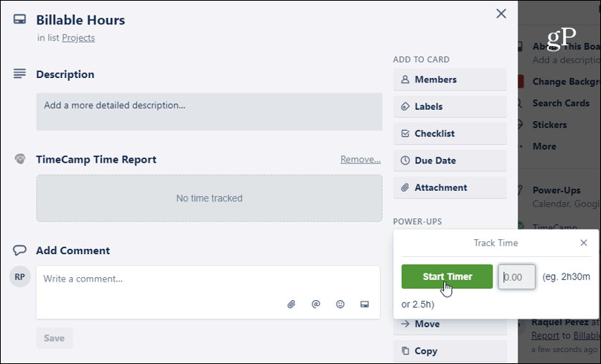Viewport: 601px width, 364px height.
Task: Click the Description section icon
Action: click(x=19, y=74)
